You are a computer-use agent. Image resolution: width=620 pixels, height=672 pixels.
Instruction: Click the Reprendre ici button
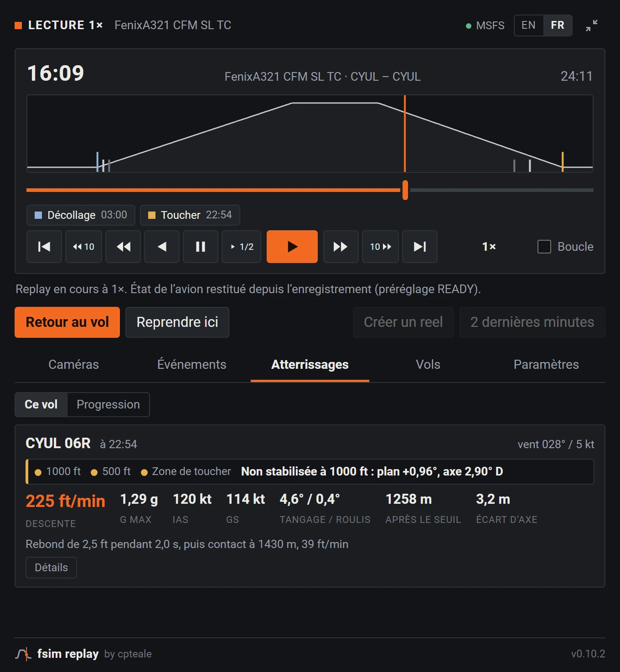(177, 322)
